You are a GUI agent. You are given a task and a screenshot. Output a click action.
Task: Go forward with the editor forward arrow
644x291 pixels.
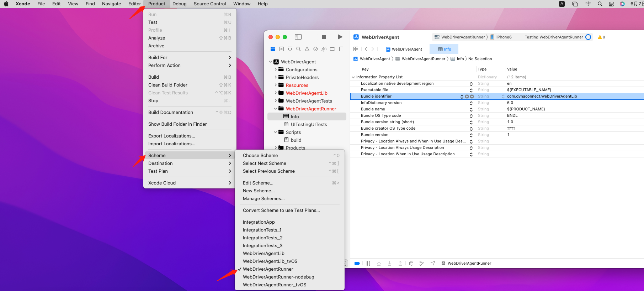click(373, 49)
